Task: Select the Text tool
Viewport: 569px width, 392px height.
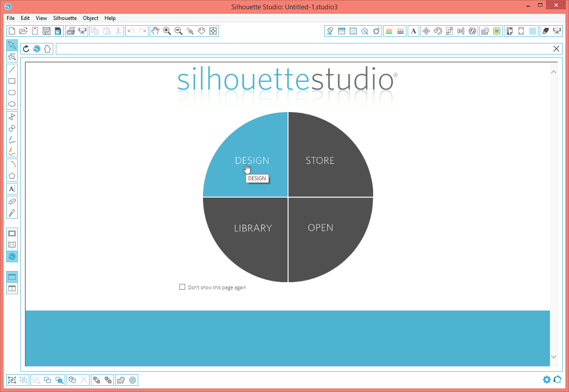Action: pos(12,188)
